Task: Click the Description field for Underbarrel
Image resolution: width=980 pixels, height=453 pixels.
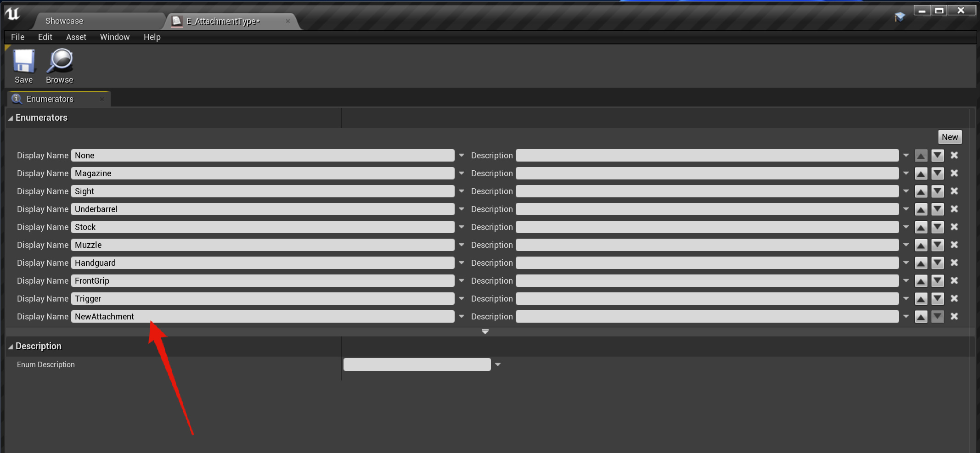Action: (707, 209)
